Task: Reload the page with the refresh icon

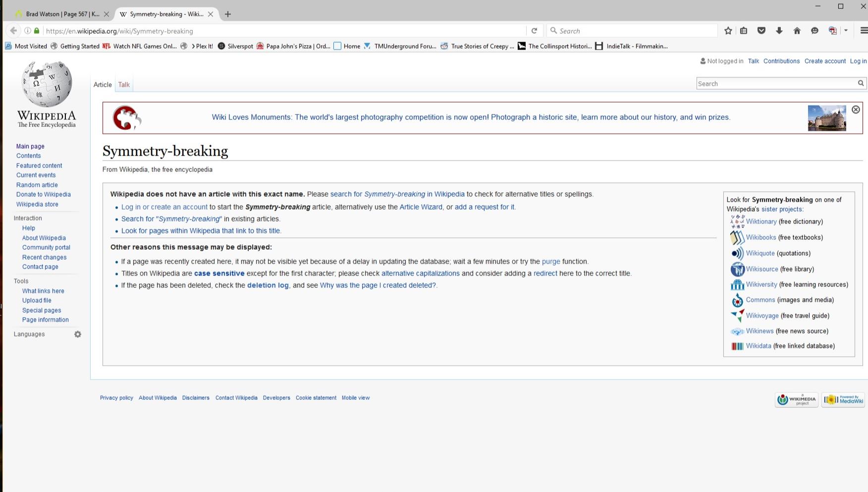Action: pyautogui.click(x=534, y=31)
